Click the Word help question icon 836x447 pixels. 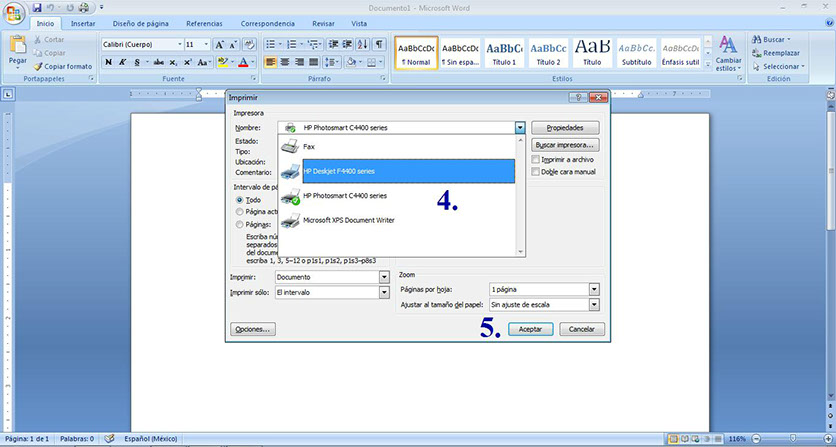point(829,23)
